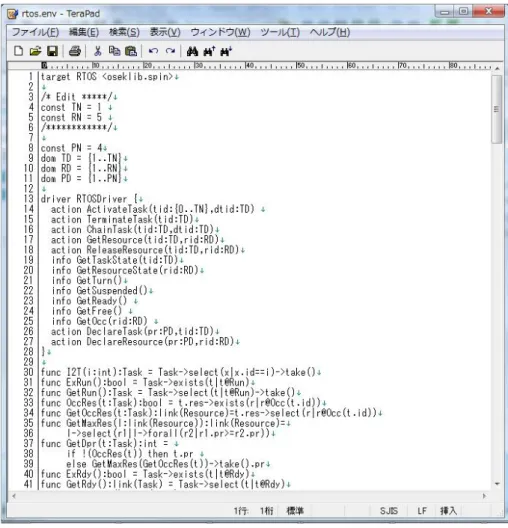Image resolution: width=508 pixels, height=528 pixels.
Task: Open the ファイル(F) menu
Action: [x=35, y=32]
